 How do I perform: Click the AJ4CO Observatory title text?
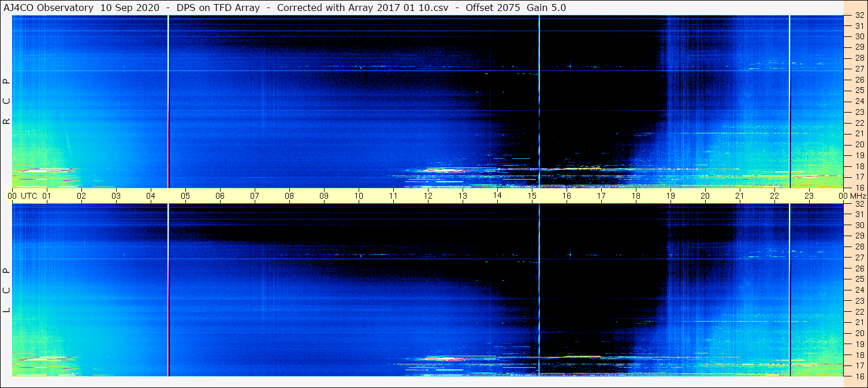click(x=49, y=8)
